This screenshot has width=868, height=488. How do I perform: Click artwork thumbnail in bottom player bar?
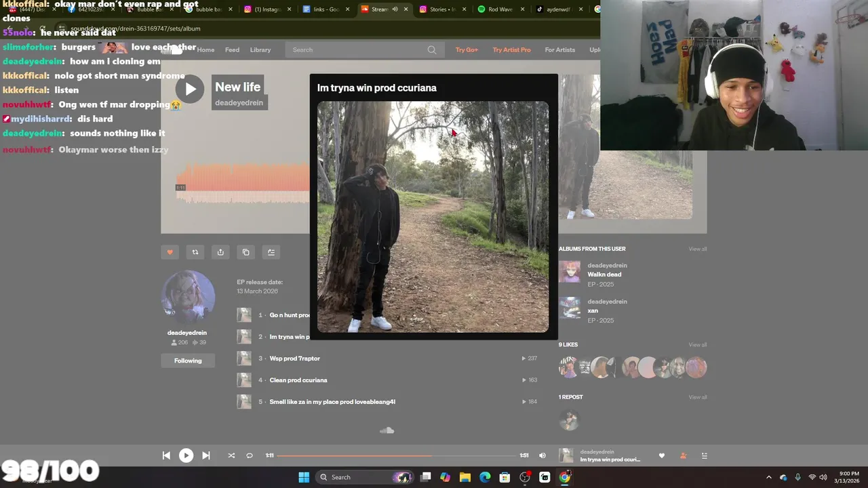pos(566,455)
